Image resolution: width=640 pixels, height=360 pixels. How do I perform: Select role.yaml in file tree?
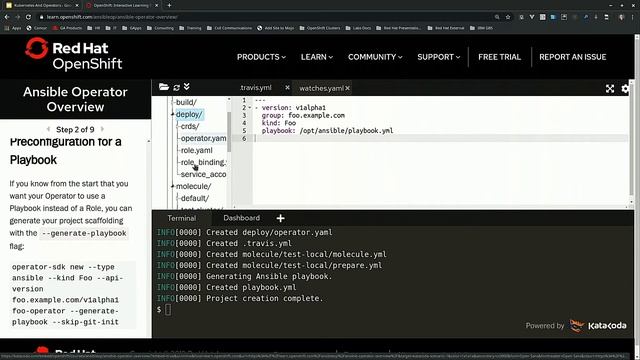(x=197, y=150)
